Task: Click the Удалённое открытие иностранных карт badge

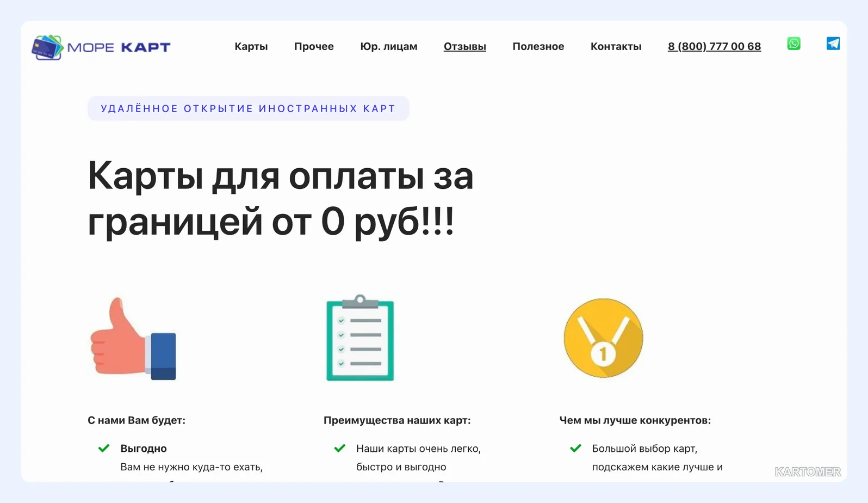Action: (249, 108)
